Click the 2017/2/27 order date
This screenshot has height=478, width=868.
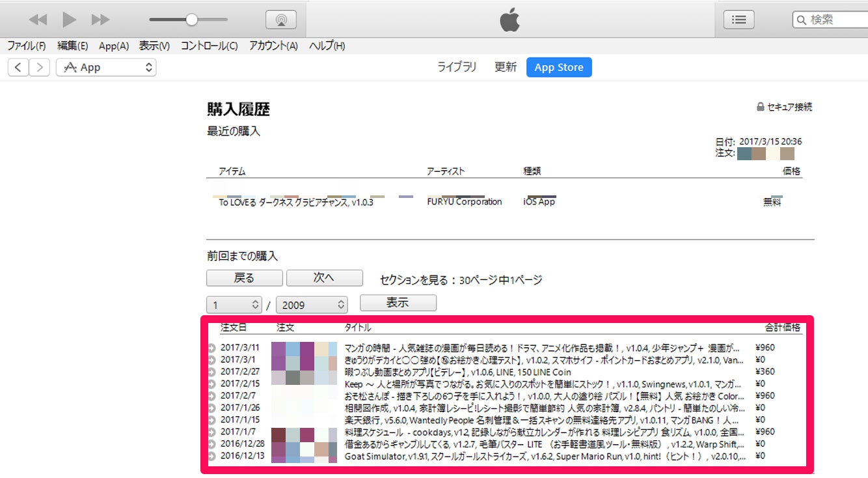point(240,372)
